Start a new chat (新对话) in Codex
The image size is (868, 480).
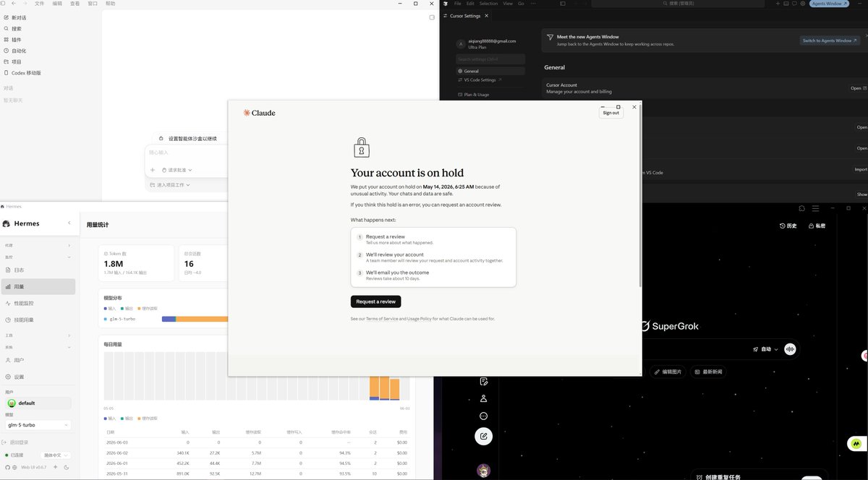pyautogui.click(x=16, y=17)
